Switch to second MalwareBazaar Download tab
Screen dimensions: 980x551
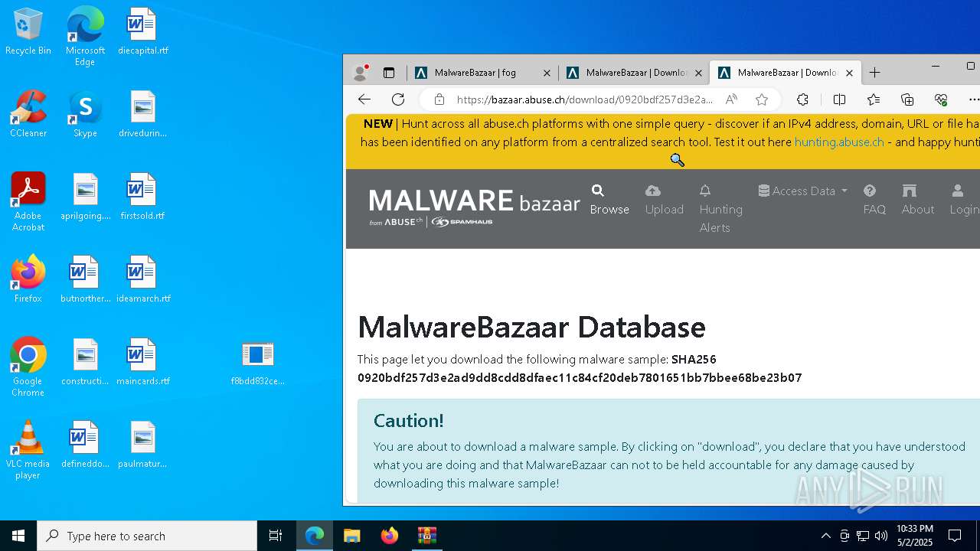coord(634,73)
